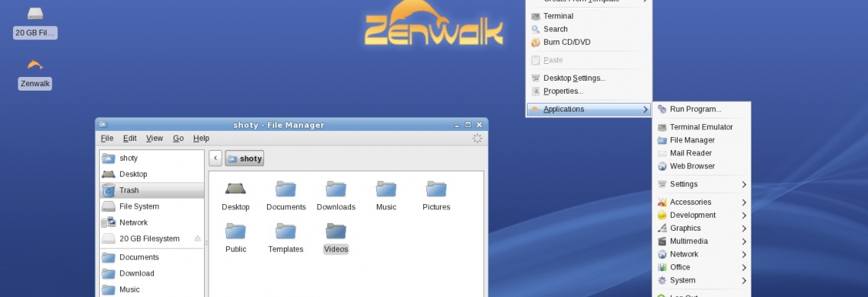
Task: Expand the System submenu arrow
Action: [x=745, y=280]
